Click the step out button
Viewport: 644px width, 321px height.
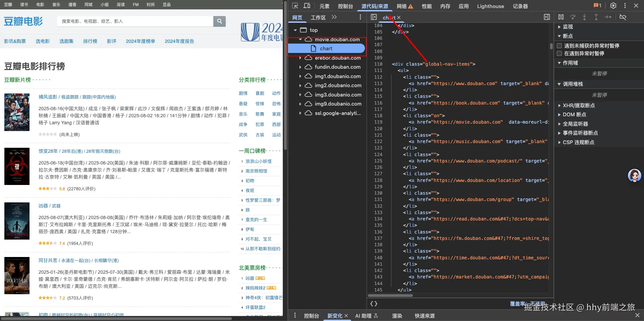click(596, 17)
